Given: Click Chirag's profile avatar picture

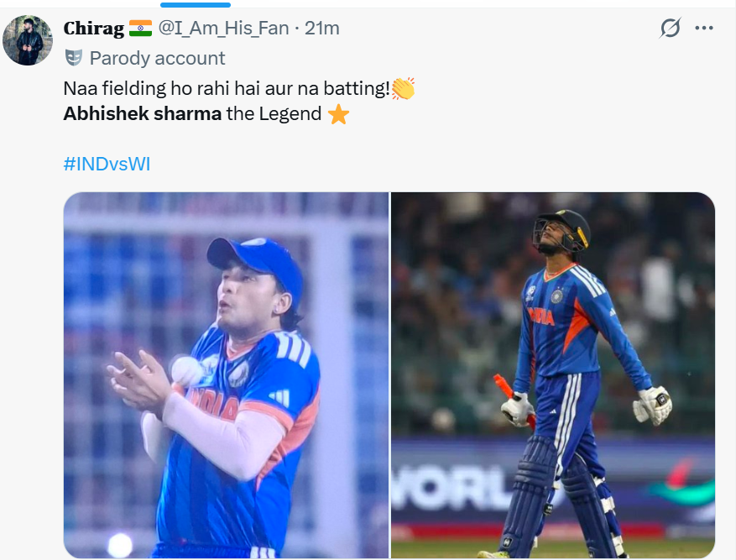Looking at the screenshot, I should [29, 39].
